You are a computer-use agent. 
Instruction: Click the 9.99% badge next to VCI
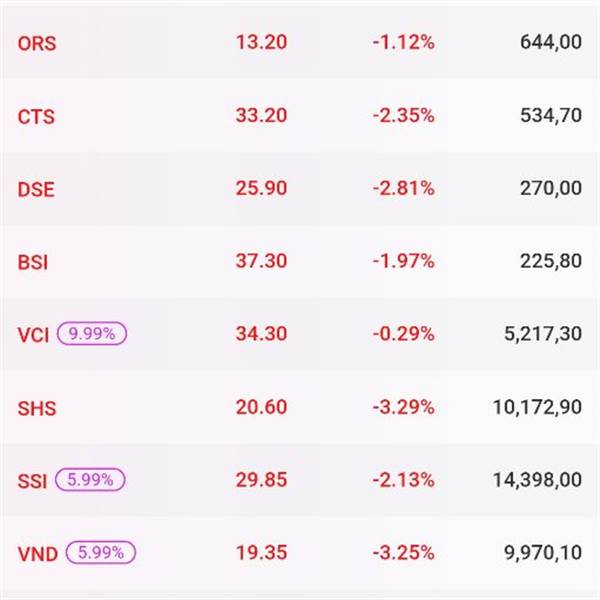click(92, 334)
